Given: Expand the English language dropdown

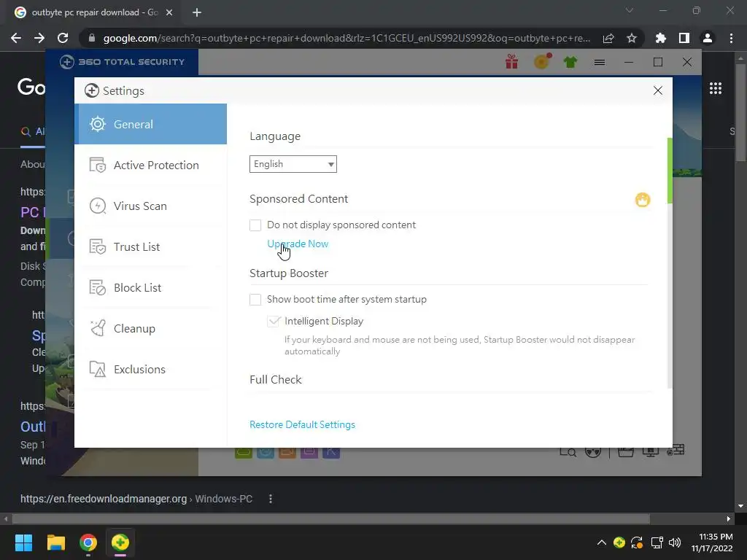Looking at the screenshot, I should pos(293,164).
